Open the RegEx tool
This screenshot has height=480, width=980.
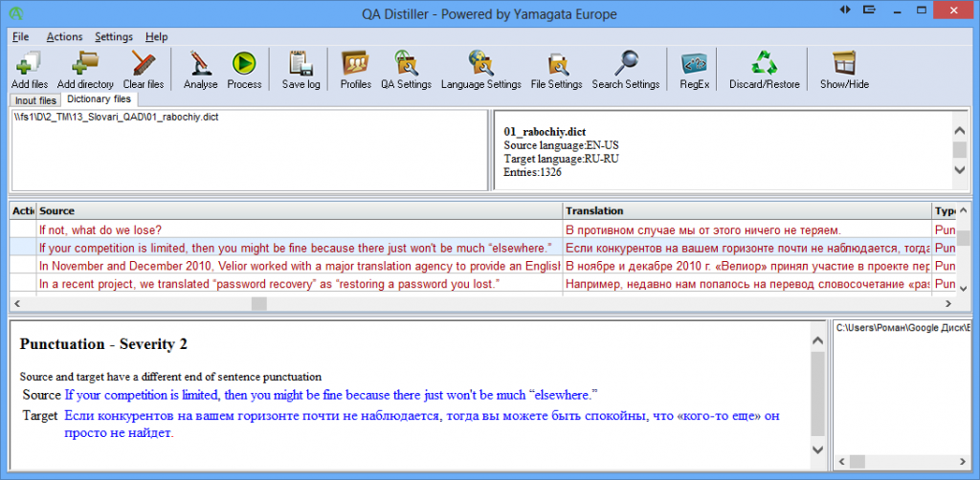[x=694, y=65]
